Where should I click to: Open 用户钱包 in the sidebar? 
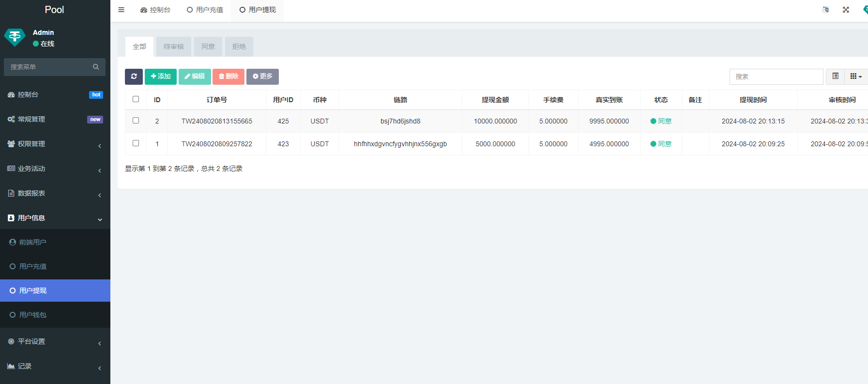[x=33, y=315]
